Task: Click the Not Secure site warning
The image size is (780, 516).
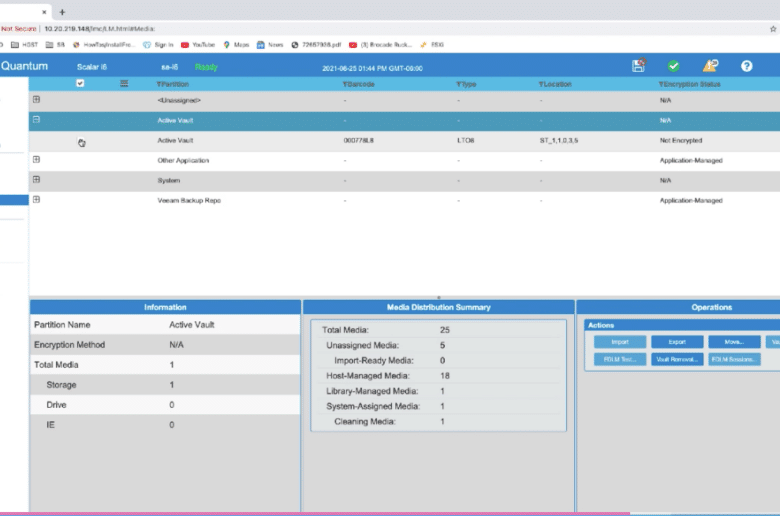Action: point(18,29)
